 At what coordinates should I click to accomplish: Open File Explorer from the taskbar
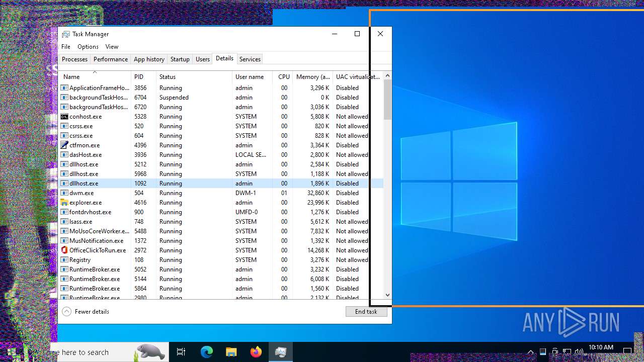click(x=231, y=352)
